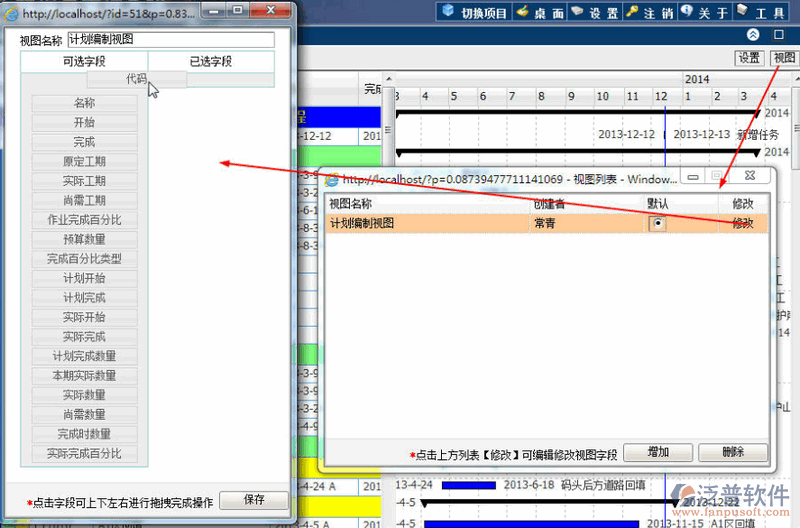Click the 切换项目 toolbar button

pos(474,12)
